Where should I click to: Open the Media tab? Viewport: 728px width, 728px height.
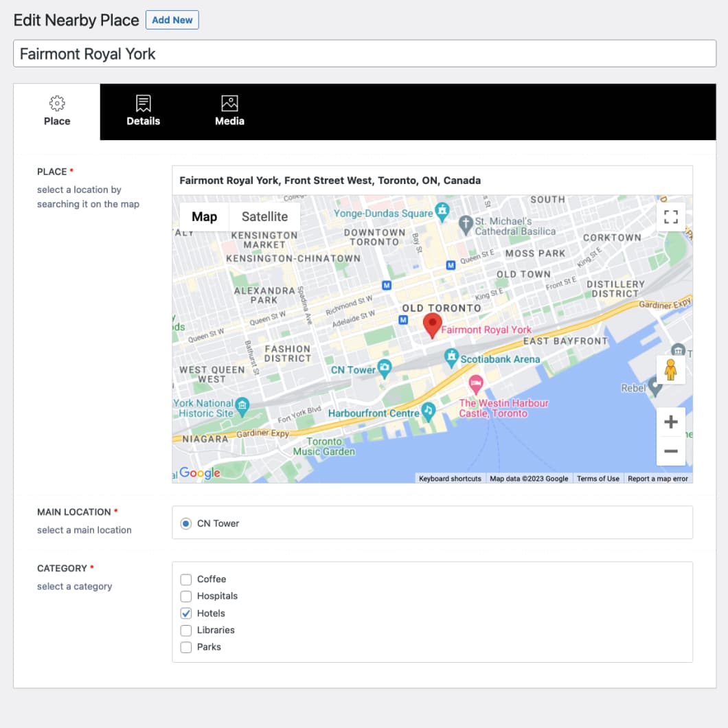point(229,112)
